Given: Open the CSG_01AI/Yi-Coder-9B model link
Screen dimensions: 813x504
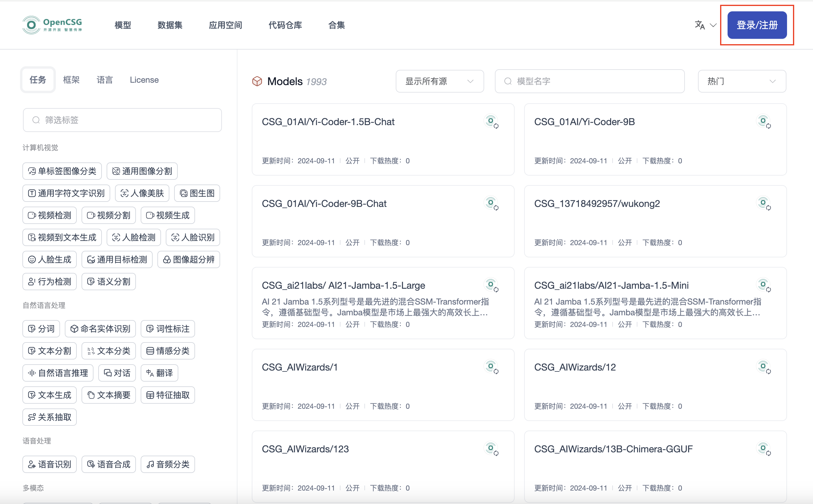Looking at the screenshot, I should pos(584,122).
